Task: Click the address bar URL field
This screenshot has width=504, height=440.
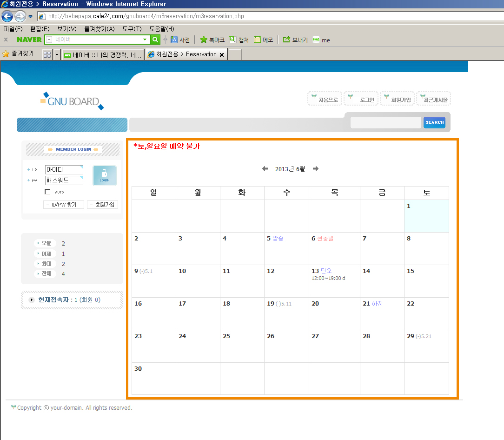Action: [x=270, y=16]
